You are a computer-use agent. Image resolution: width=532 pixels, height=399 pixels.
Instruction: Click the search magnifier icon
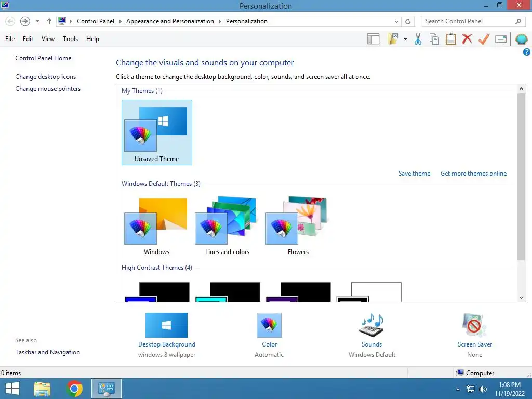click(x=518, y=21)
